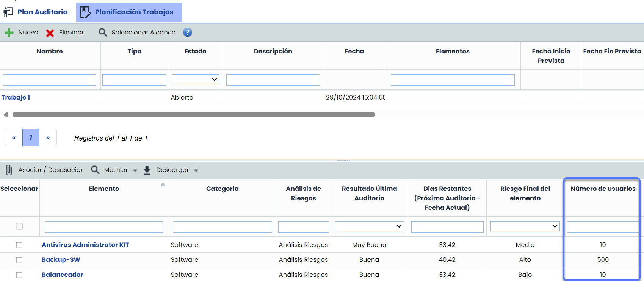Click the green plus Nuevo icon
The width and height of the screenshot is (644, 281).
point(9,33)
